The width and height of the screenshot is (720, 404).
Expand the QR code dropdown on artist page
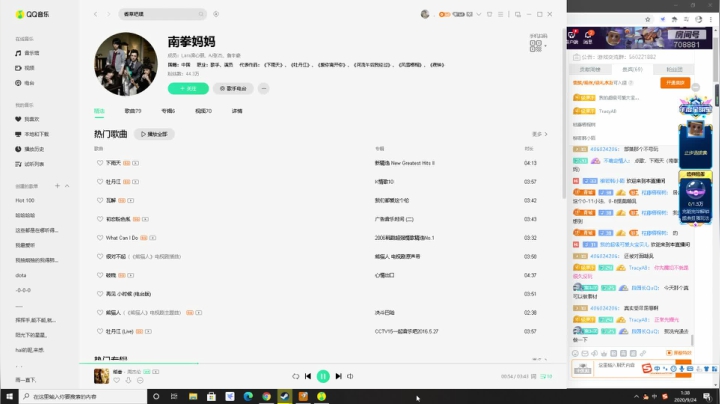546,46
